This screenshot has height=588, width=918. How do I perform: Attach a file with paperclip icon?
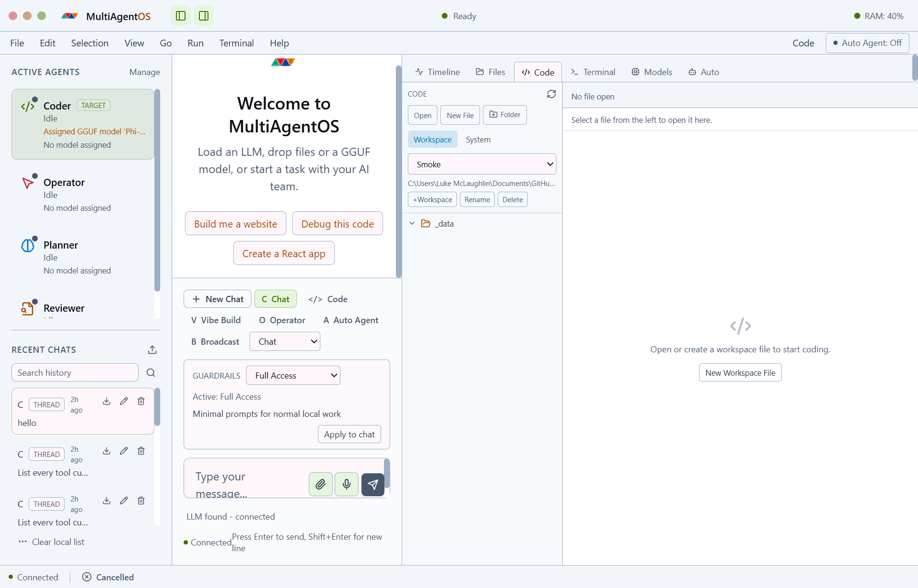pos(321,484)
